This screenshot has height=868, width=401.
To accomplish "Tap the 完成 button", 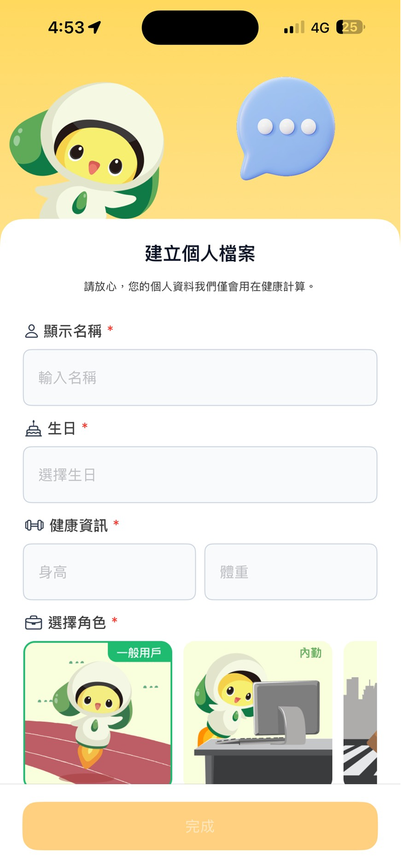I will coord(200,826).
